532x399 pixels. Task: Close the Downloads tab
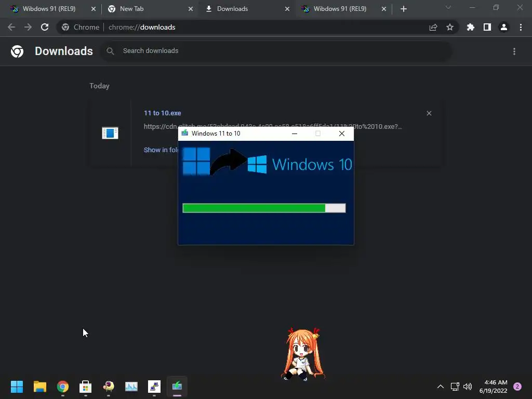pyautogui.click(x=287, y=9)
